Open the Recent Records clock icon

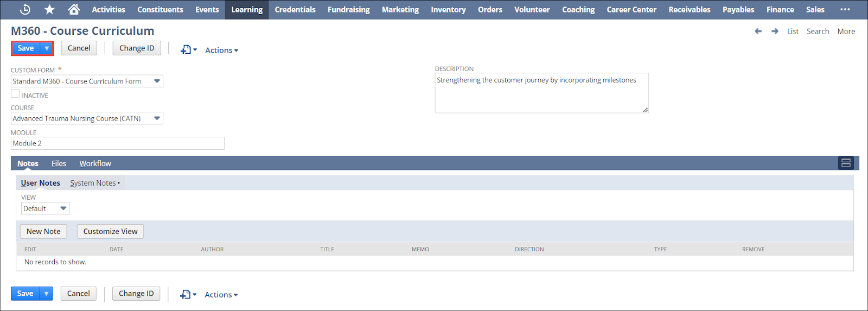coord(25,10)
